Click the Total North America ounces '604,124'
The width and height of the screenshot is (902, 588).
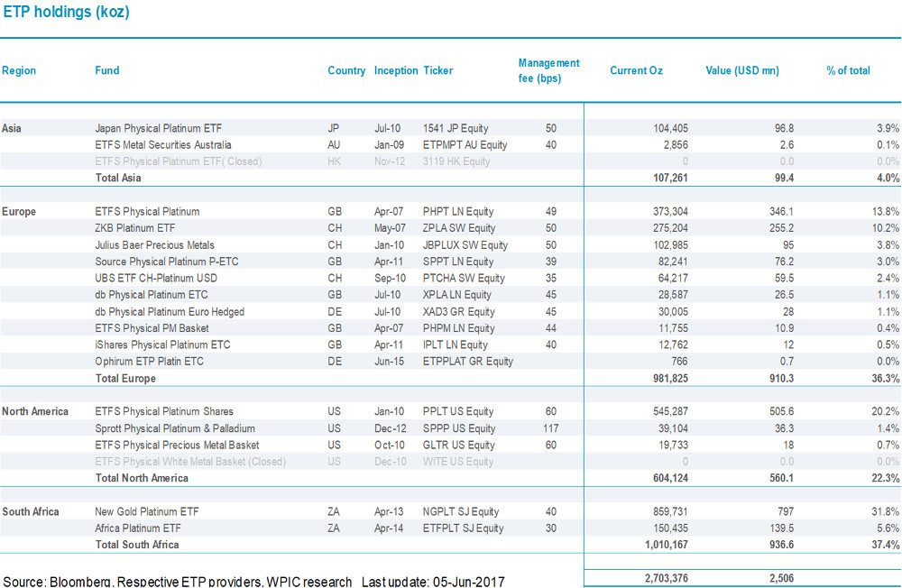coord(670,478)
